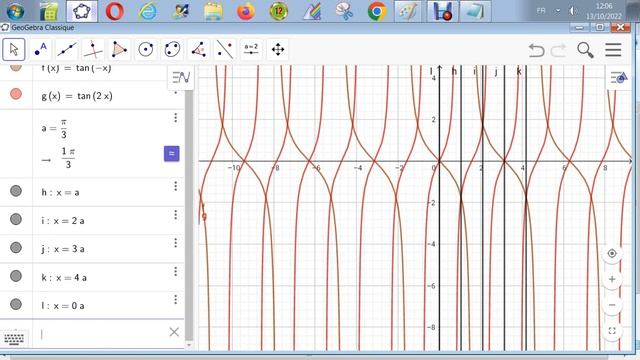
Task: Select the j: x = 3a equation
Action: [x=63, y=249]
